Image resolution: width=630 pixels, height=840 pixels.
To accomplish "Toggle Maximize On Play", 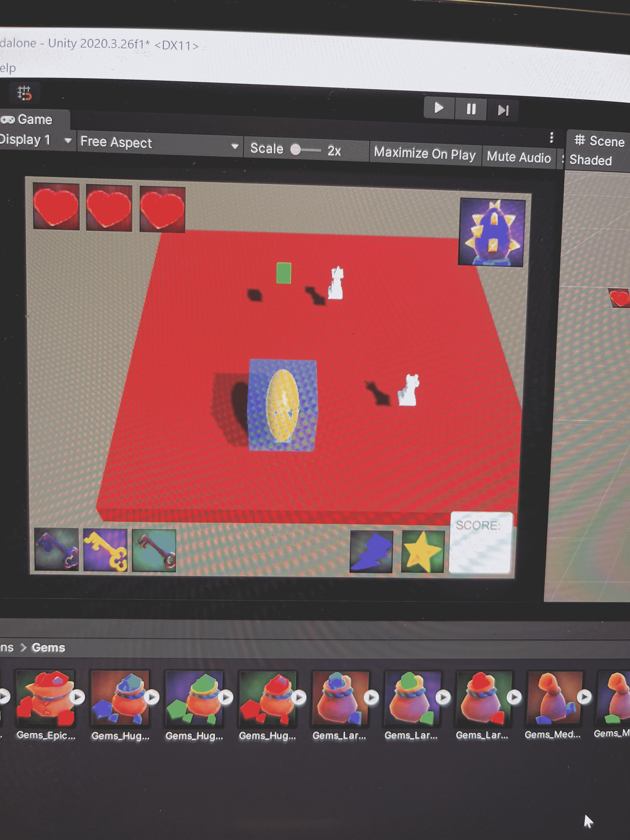I will 425,154.
